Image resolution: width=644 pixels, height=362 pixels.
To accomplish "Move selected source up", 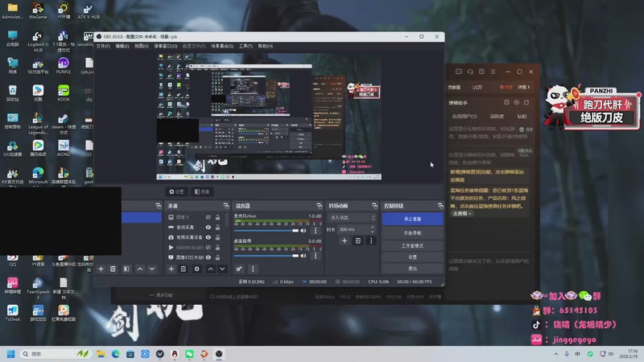I will [x=210, y=269].
